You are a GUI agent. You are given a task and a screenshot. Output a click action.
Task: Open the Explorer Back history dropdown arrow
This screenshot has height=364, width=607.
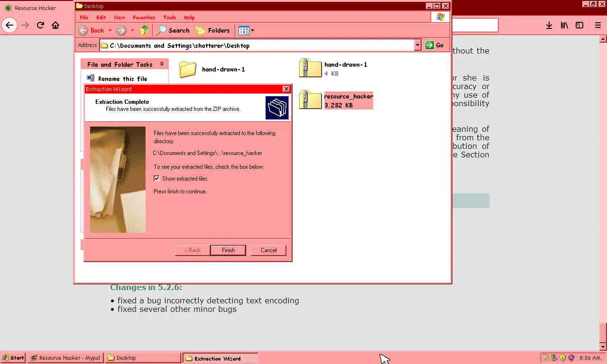click(110, 30)
